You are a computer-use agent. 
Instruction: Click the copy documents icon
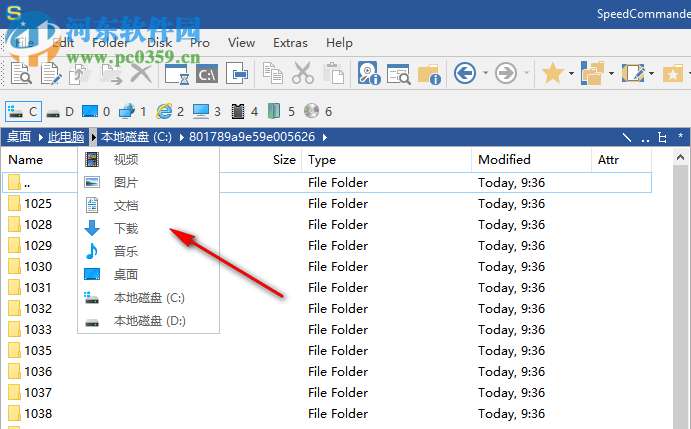pos(272,73)
